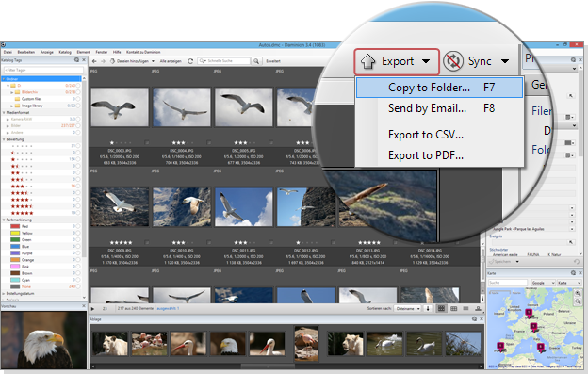
Task: Select Copy to Folder menu entry
Action: point(439,88)
